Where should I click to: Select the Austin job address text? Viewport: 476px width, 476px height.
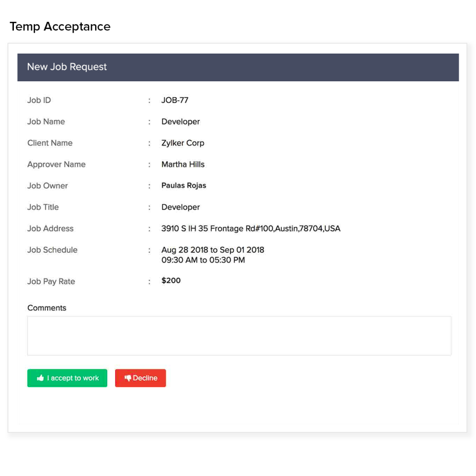(251, 229)
